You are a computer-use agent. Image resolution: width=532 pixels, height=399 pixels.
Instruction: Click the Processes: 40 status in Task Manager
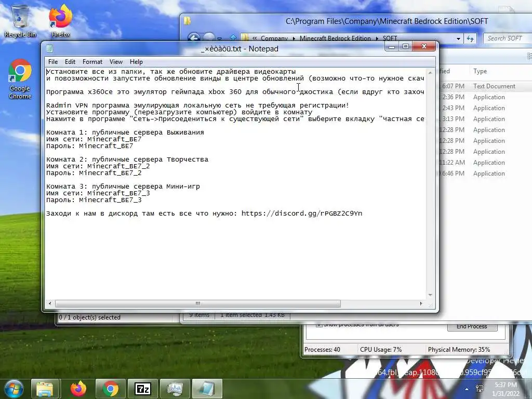(322, 350)
